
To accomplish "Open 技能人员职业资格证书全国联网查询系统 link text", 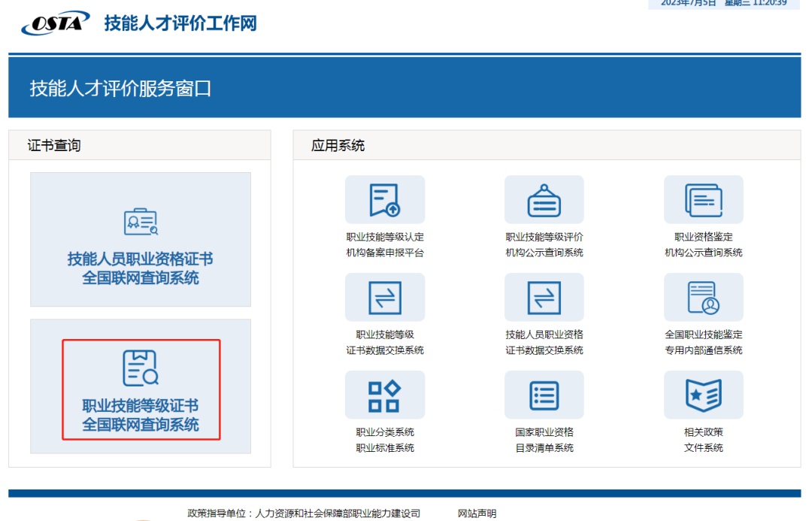I will (141, 268).
